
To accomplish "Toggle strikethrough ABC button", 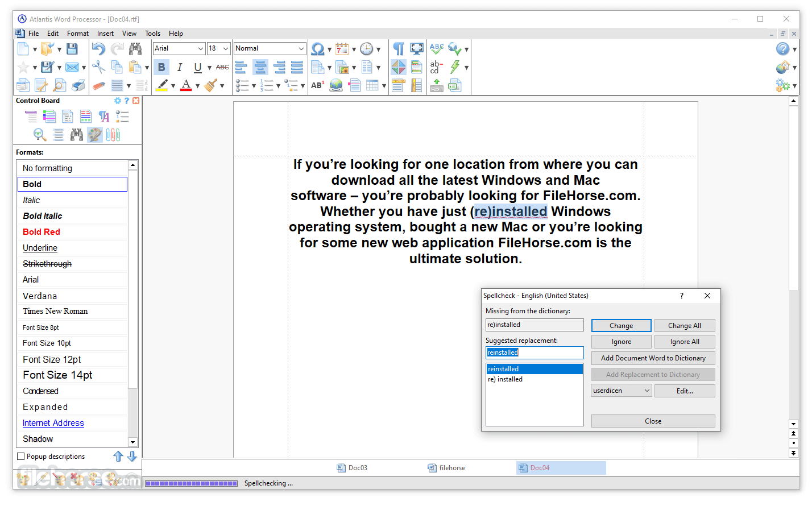I will pyautogui.click(x=222, y=67).
